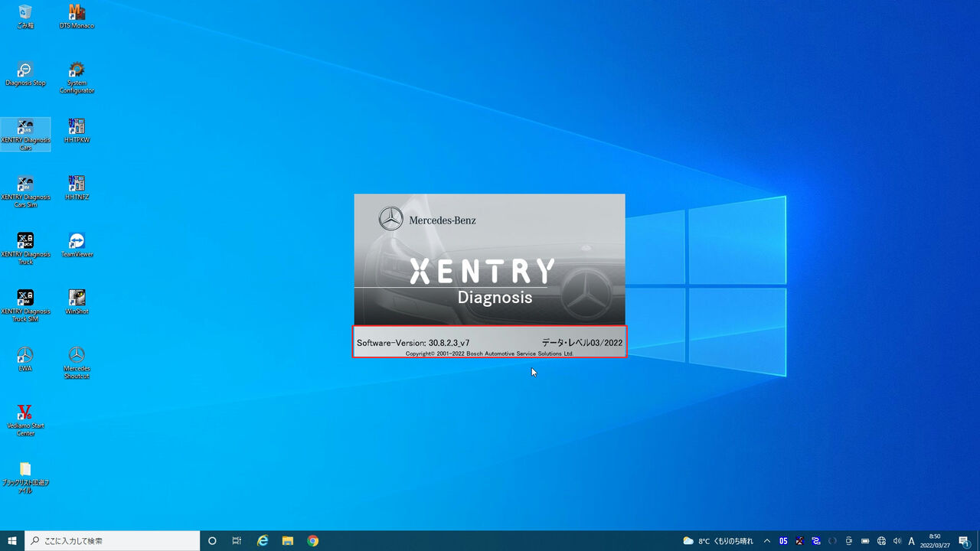This screenshot has height=551, width=980.
Task: Open the volume speaker tray icon
Action: (x=897, y=541)
